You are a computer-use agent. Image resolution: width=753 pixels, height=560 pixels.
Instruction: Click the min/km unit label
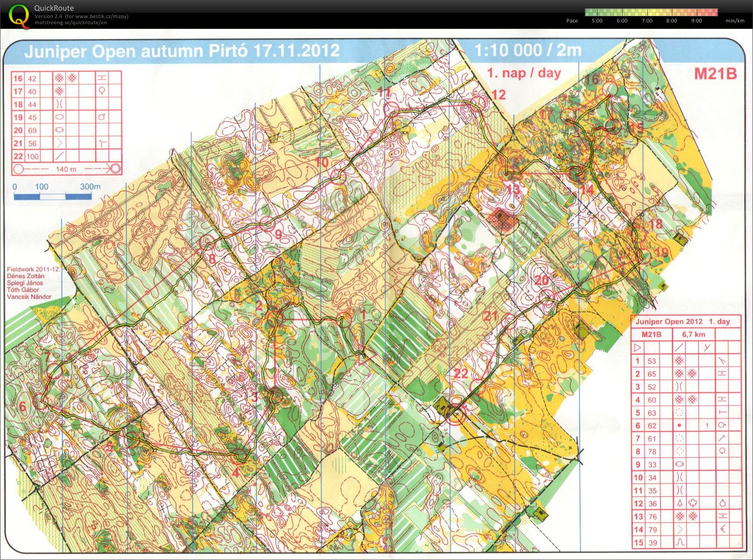pos(735,21)
